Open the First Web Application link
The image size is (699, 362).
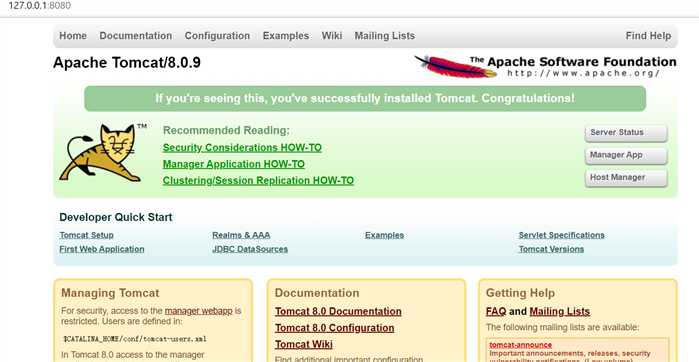pos(102,249)
